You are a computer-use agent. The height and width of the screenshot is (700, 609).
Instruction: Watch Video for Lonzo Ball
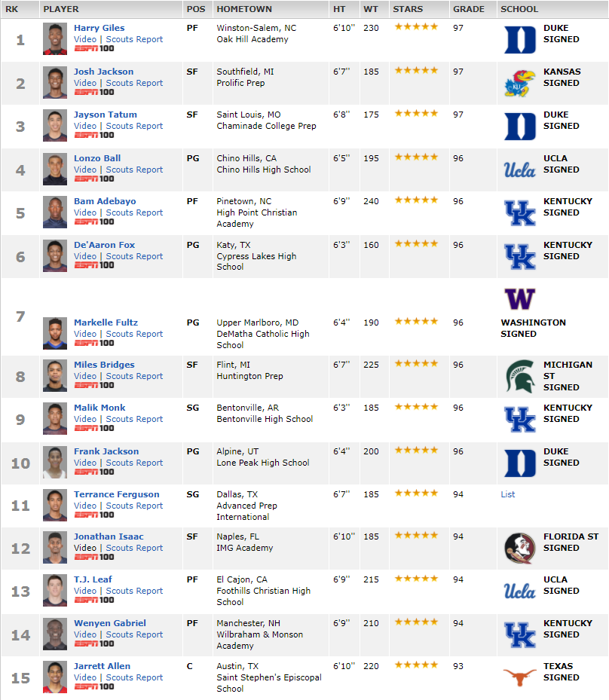[85, 170]
